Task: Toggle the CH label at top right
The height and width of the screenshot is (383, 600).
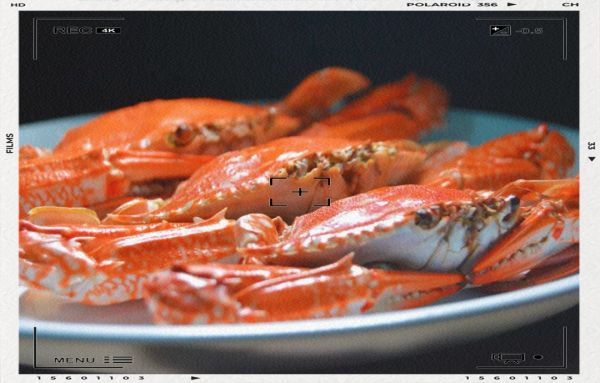Action: [x=570, y=5]
